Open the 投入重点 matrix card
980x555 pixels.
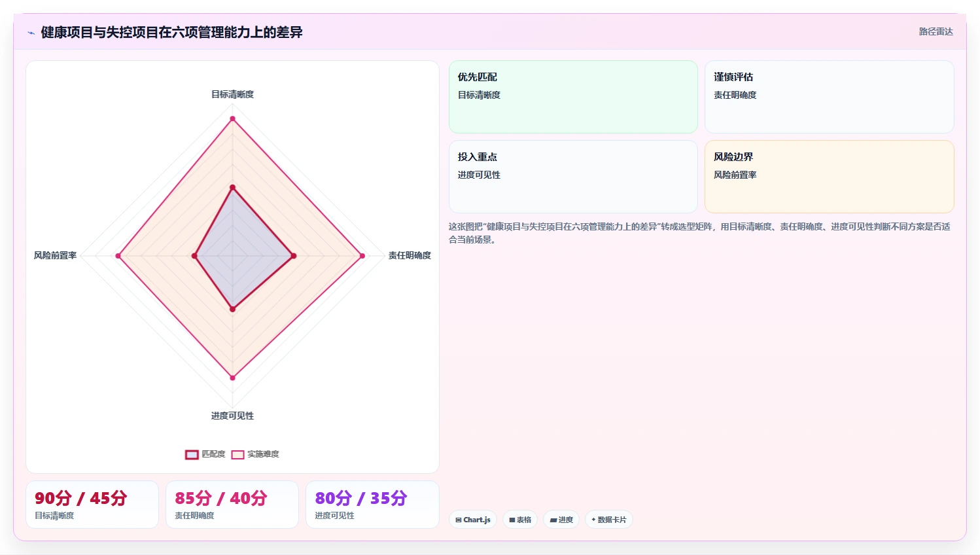pos(573,177)
